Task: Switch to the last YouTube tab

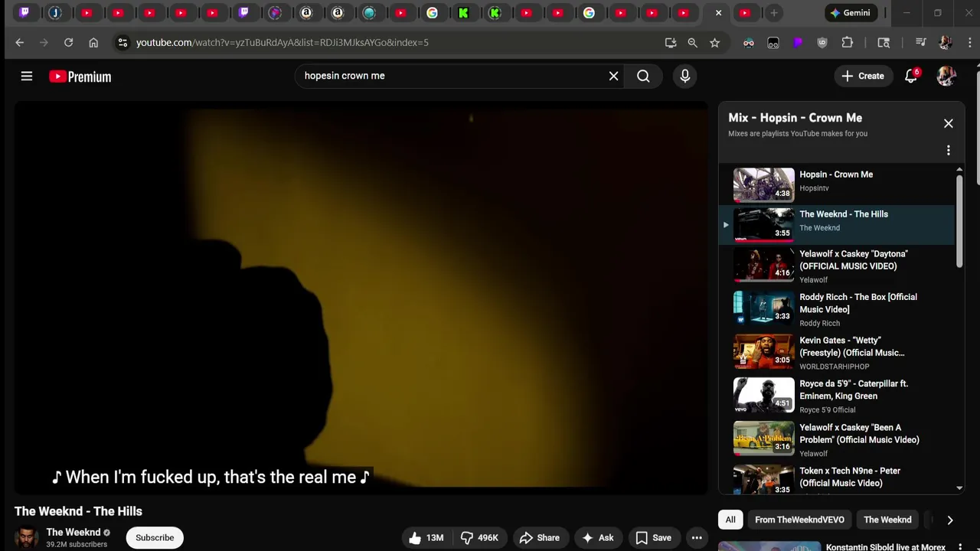Action: [744, 12]
